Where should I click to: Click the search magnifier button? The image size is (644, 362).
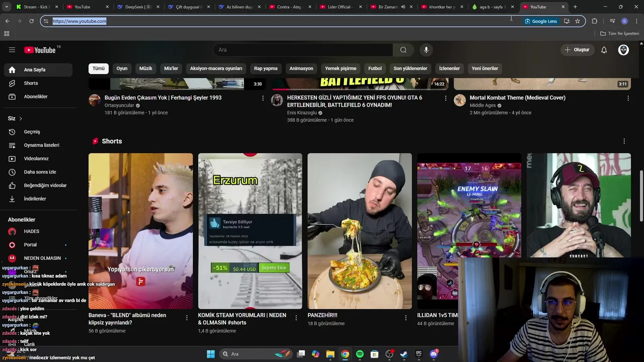click(x=403, y=50)
